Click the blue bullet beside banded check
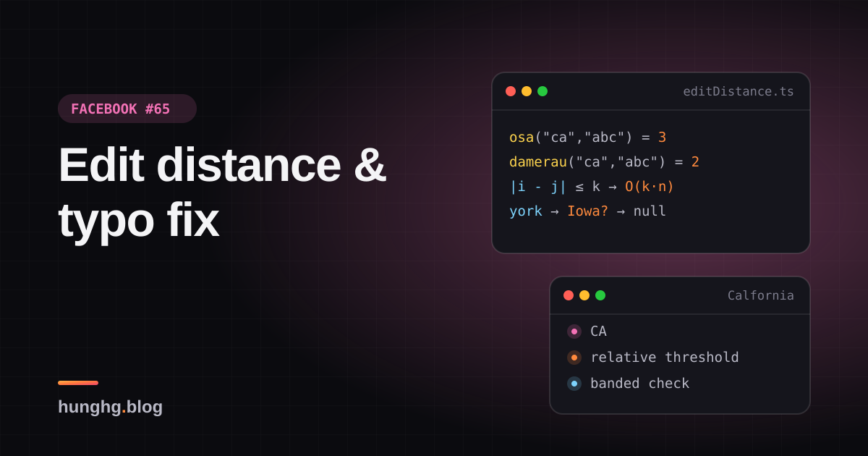The height and width of the screenshot is (456, 868). 574,384
